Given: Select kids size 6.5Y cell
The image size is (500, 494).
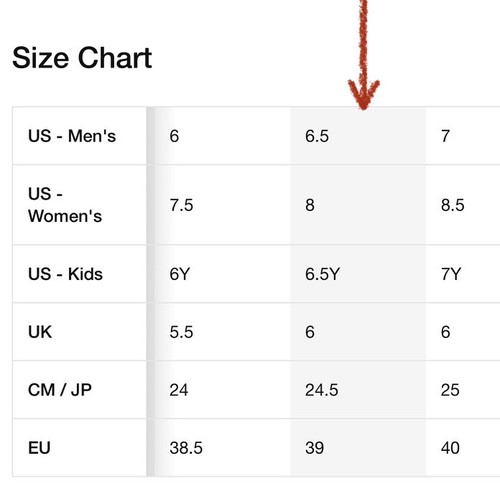Looking at the screenshot, I should (x=358, y=274).
